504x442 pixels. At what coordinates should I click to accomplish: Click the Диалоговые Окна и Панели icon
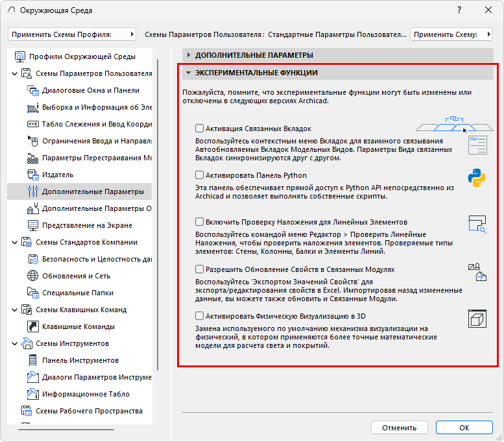click(x=33, y=90)
